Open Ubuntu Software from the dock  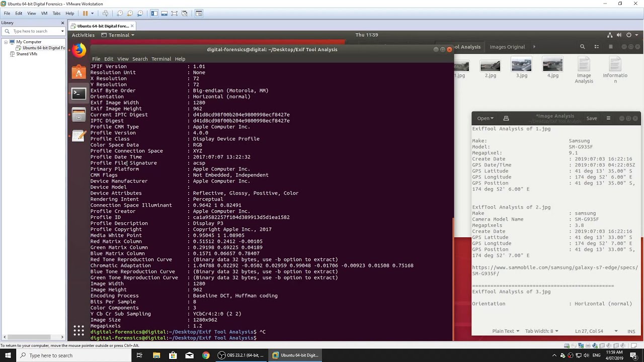[x=78, y=72]
